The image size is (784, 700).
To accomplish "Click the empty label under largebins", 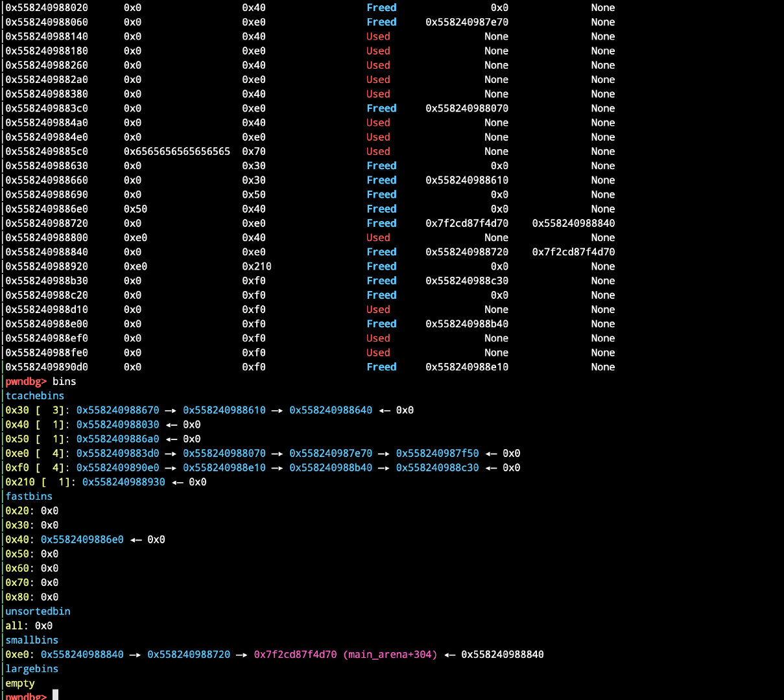I will tap(20, 683).
